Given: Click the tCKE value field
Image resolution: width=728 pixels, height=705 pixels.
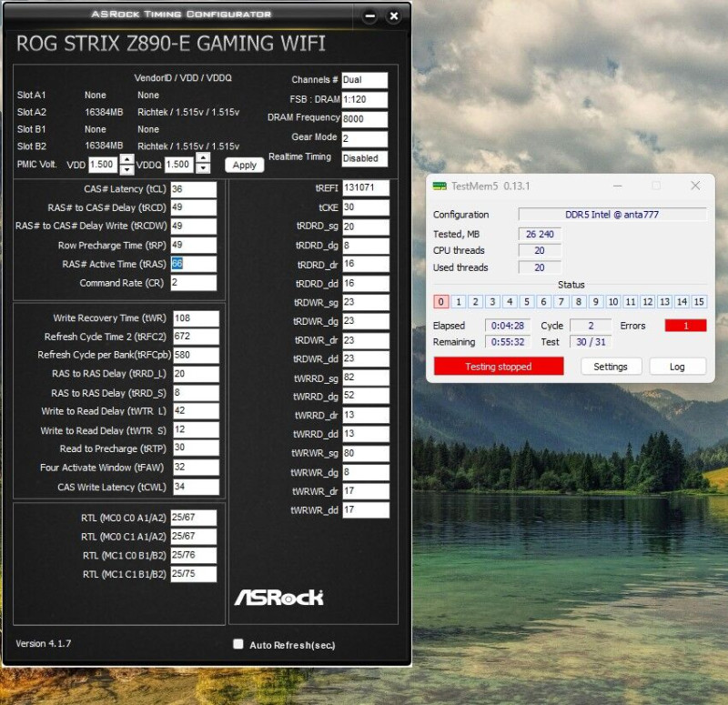Looking at the screenshot, I should 366,207.
